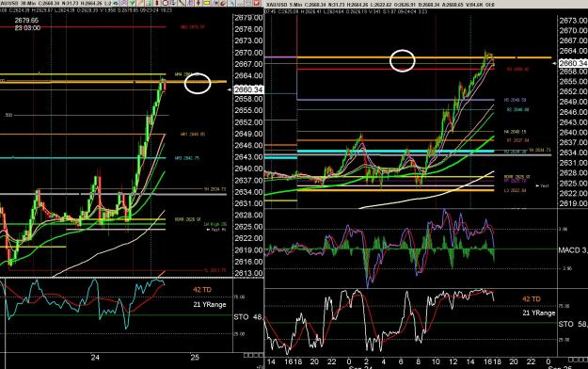Click the 2679.65 cursor price readout
588x369 pixels.
(26, 21)
